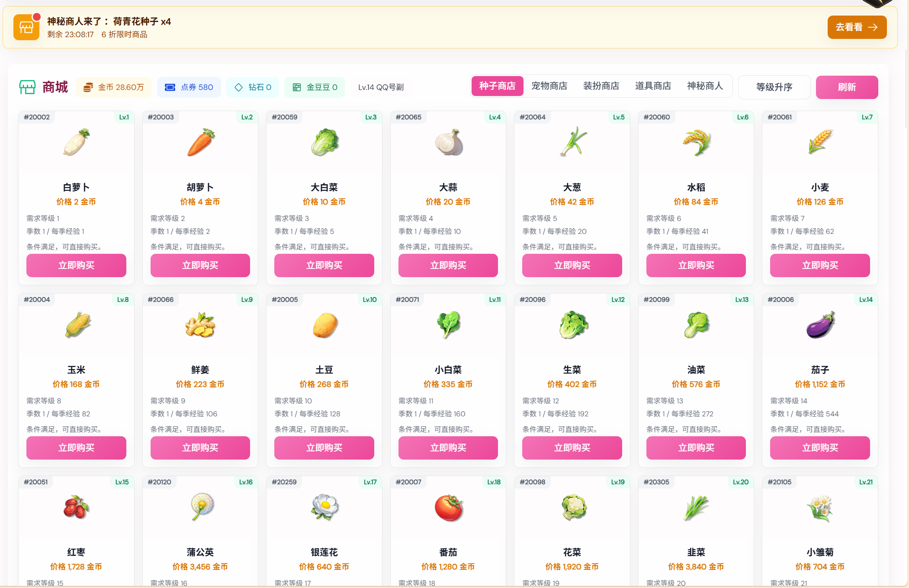Click the 水稻 rice image
The height and width of the screenshot is (588, 909).
pyautogui.click(x=696, y=142)
